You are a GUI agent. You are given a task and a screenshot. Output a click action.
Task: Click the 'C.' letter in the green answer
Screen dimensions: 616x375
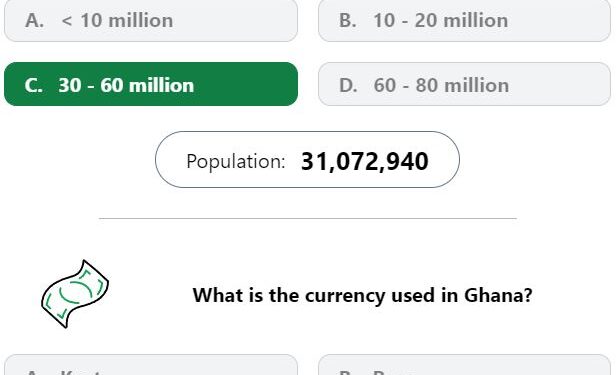click(x=34, y=85)
